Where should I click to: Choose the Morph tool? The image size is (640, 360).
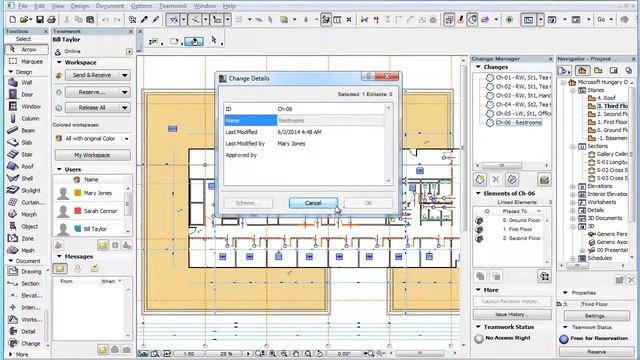point(26,214)
